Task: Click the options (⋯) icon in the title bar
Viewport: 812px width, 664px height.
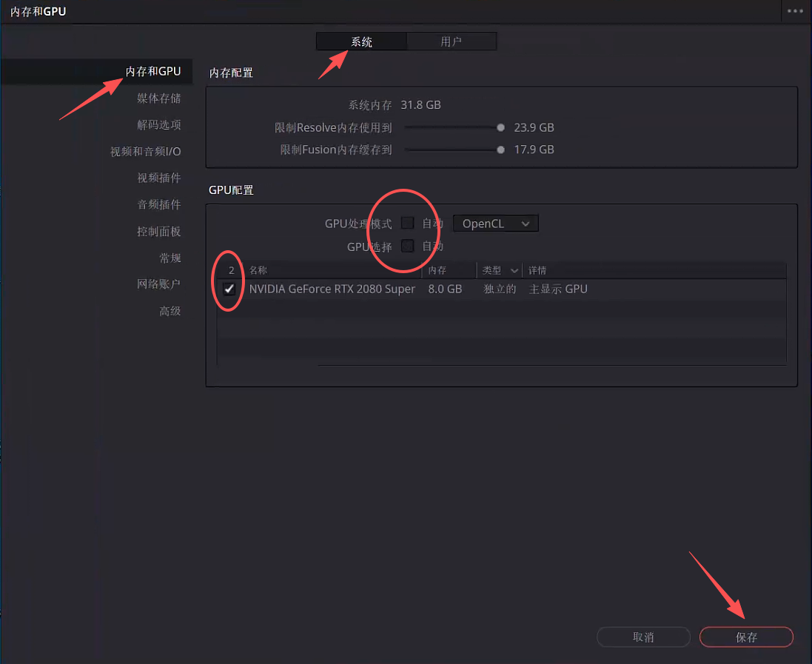Action: click(x=795, y=11)
